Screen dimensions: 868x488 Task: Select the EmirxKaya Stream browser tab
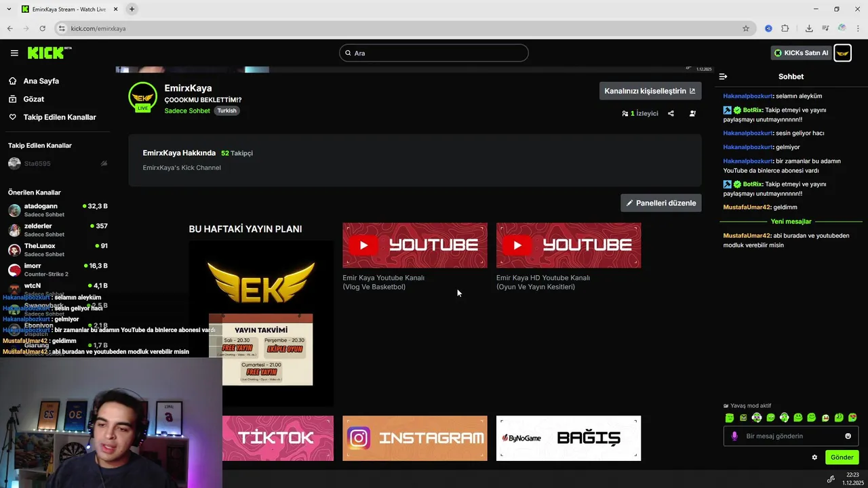click(x=69, y=9)
